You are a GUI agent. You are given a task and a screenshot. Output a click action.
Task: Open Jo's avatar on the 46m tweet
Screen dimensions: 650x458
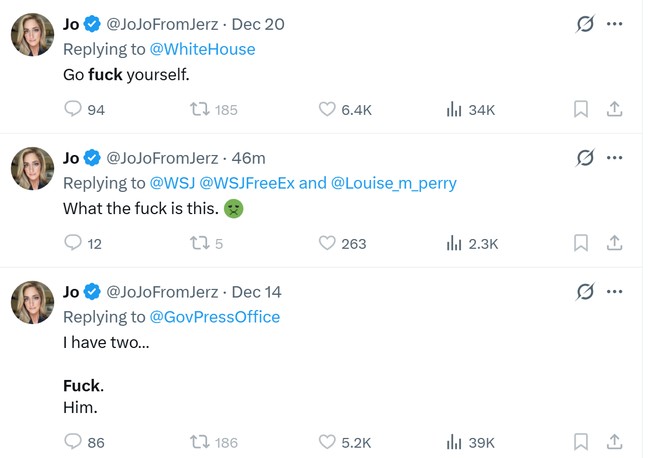tap(32, 168)
